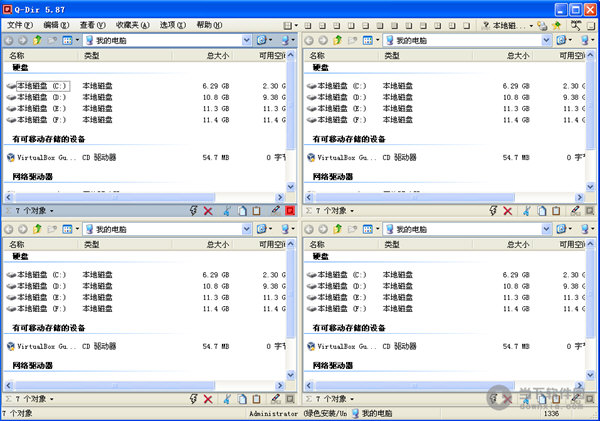Sort by 名称 column in the top-left pane
The height and width of the screenshot is (421, 600).
click(41, 56)
